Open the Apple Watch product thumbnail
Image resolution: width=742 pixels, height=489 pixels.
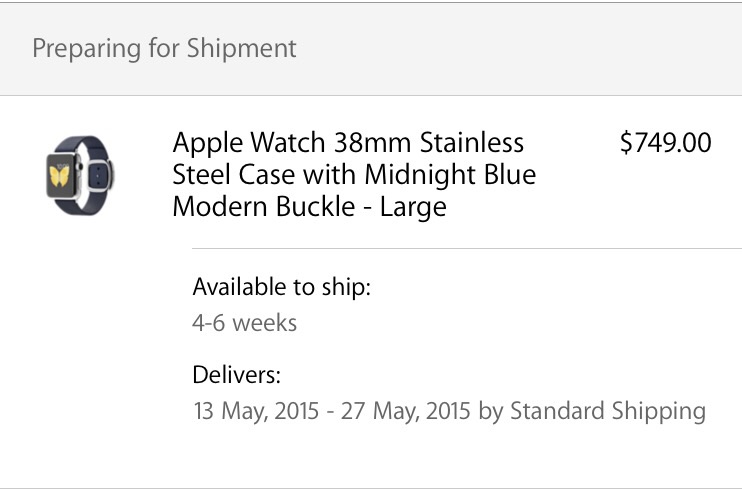pos(80,176)
